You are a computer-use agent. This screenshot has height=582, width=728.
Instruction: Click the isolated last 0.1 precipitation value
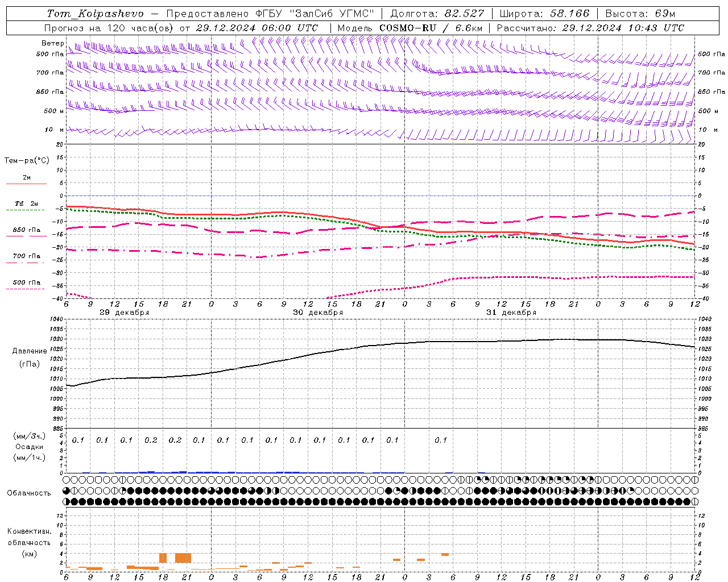(441, 440)
